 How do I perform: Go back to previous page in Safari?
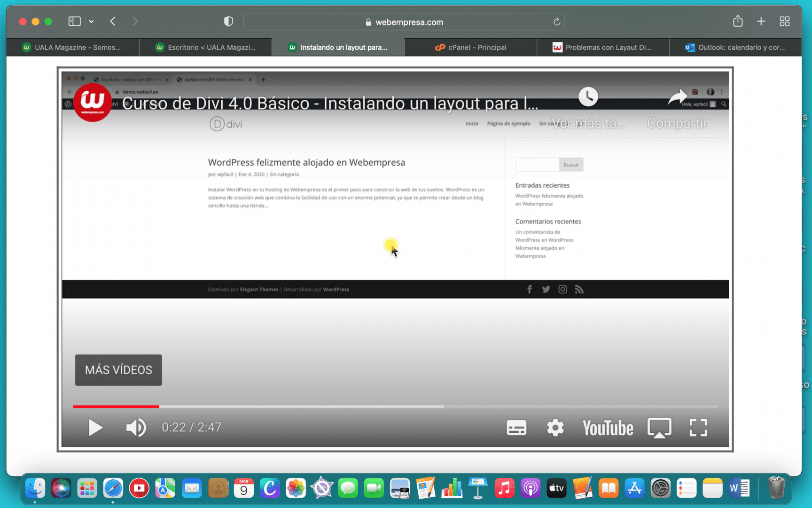click(x=113, y=21)
